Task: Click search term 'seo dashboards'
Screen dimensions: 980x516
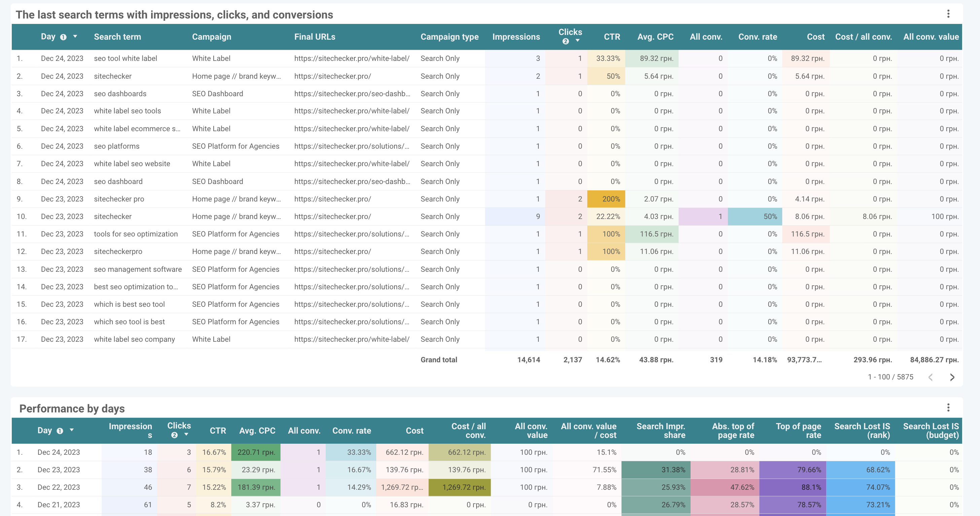Action: 120,94
